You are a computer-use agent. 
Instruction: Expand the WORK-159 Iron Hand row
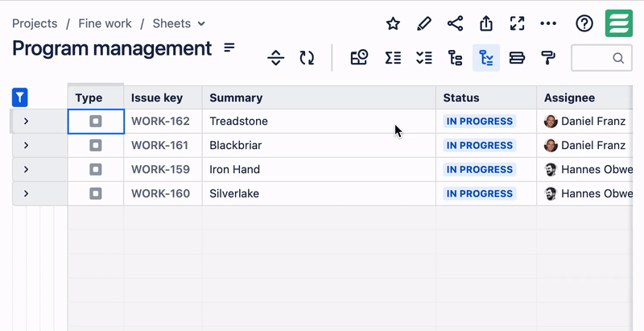(26, 169)
